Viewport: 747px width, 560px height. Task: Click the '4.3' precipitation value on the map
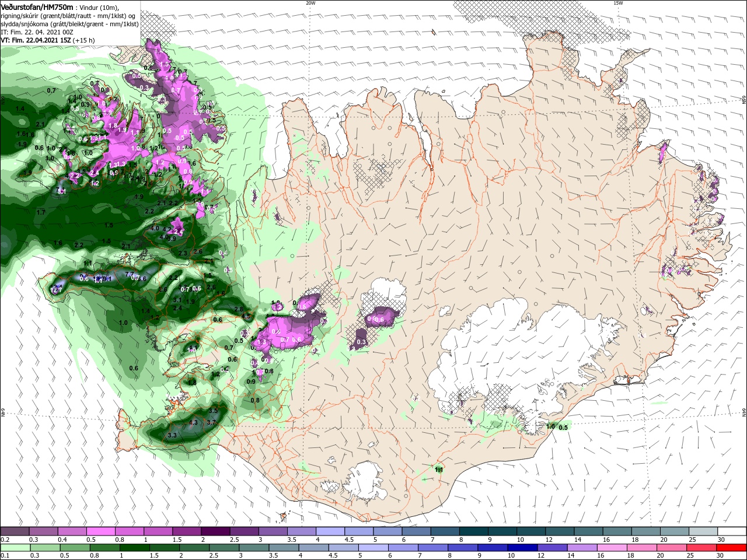194,422
